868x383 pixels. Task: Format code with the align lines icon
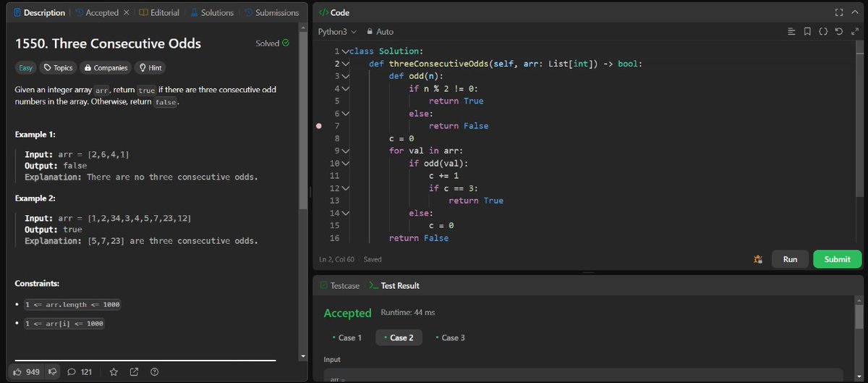point(791,32)
